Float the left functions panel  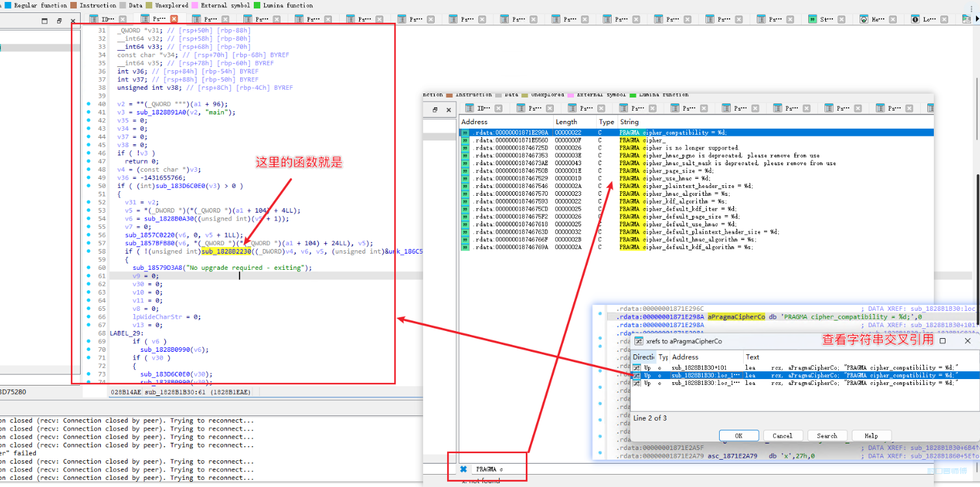point(59,21)
